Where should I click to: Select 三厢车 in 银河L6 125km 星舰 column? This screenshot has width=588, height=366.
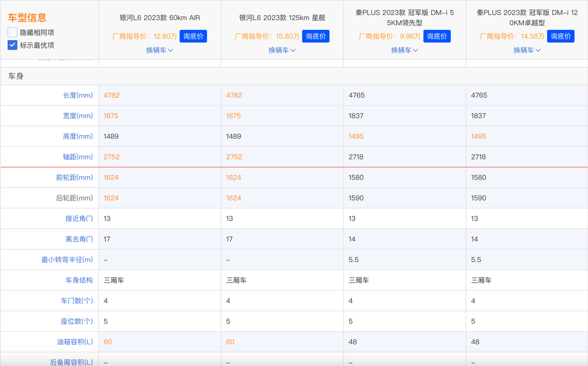point(236,280)
